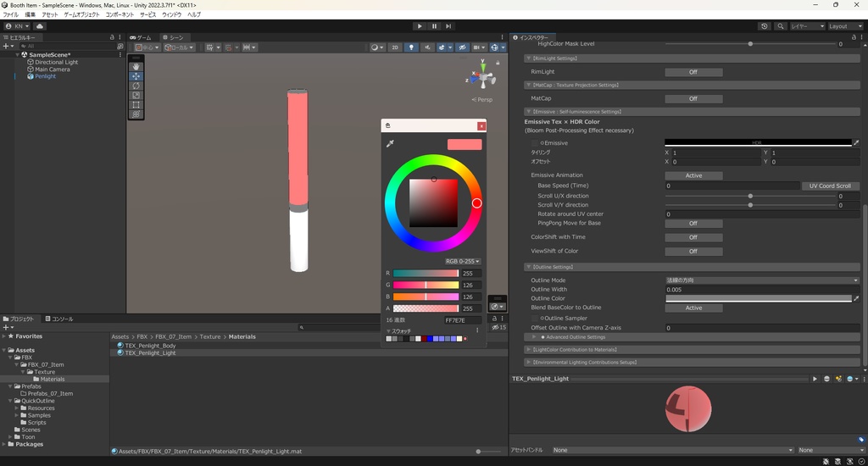Open the Outline Mode dropdown
The image size is (868, 466).
pyautogui.click(x=762, y=280)
